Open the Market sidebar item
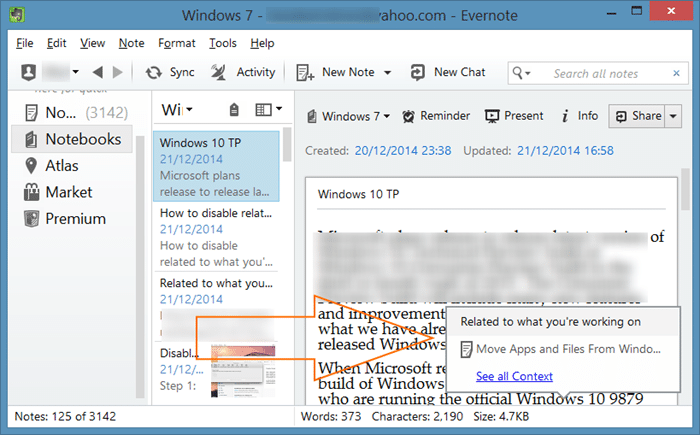 click(x=68, y=192)
